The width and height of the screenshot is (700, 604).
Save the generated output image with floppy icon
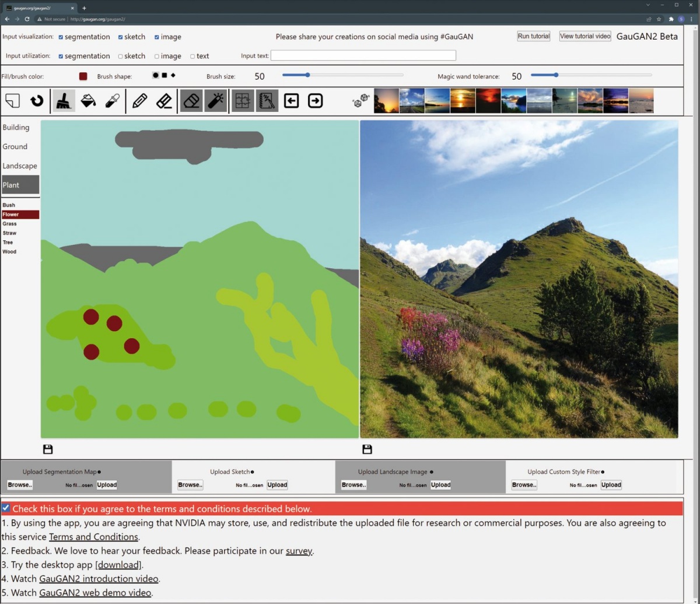click(367, 449)
